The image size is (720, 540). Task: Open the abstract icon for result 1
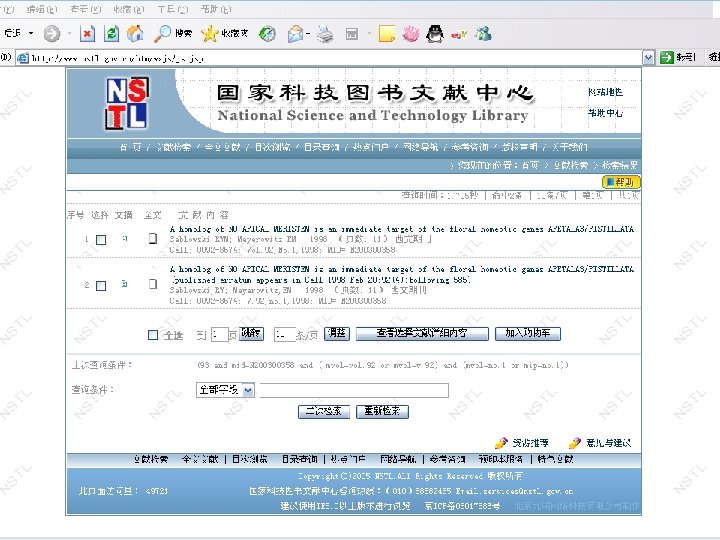pyautogui.click(x=125, y=238)
